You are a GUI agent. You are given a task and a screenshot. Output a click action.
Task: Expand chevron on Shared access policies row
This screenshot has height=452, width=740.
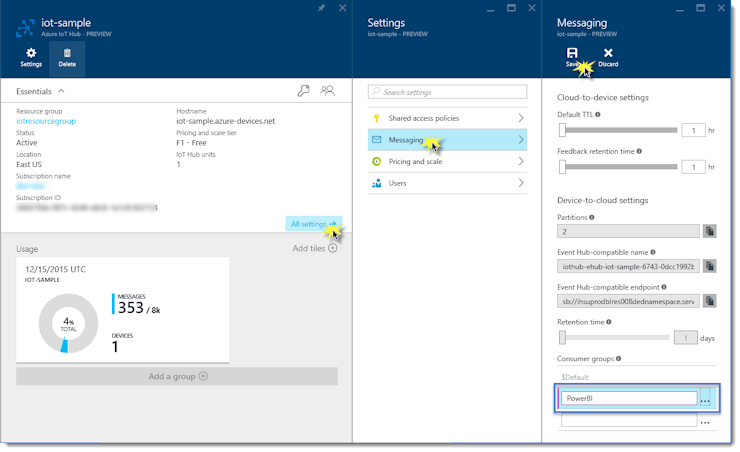(521, 118)
